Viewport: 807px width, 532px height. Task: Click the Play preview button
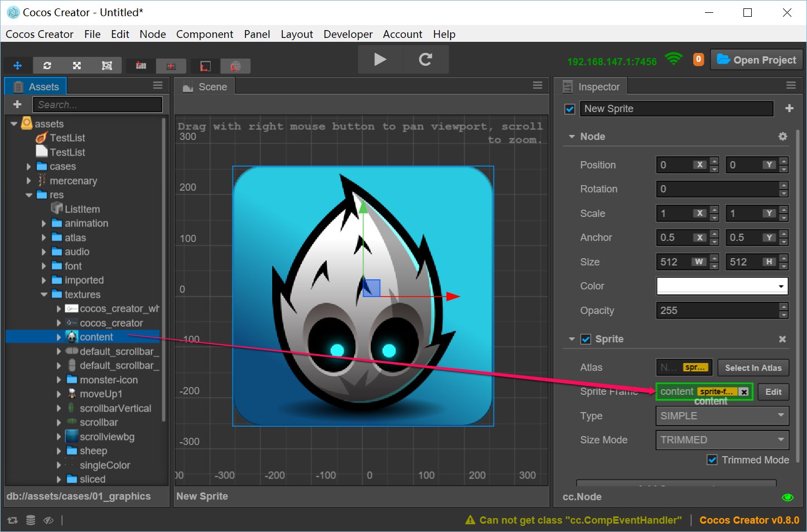click(380, 59)
